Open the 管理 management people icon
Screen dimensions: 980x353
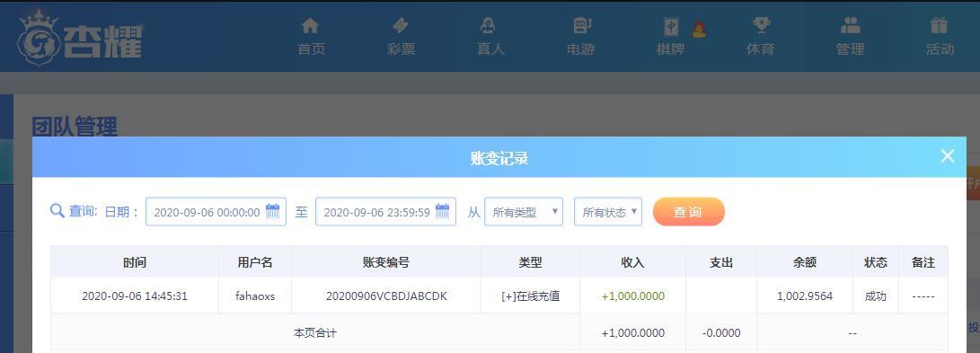coord(850,26)
